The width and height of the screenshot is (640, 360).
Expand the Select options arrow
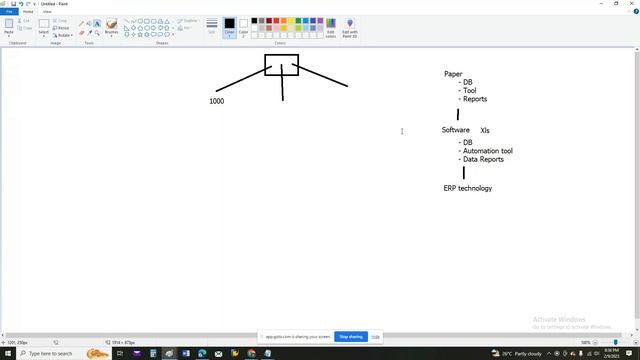click(x=44, y=36)
